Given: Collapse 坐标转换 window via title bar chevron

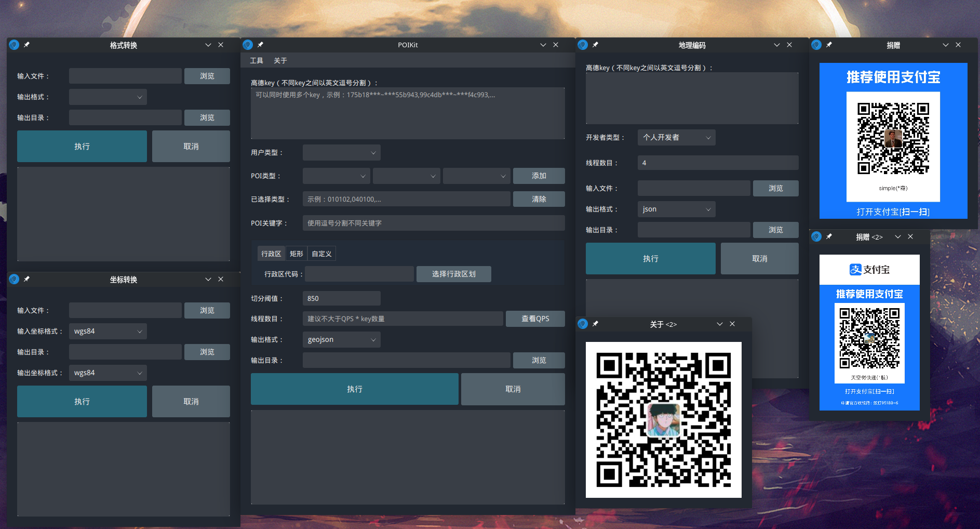Looking at the screenshot, I should pos(208,279).
